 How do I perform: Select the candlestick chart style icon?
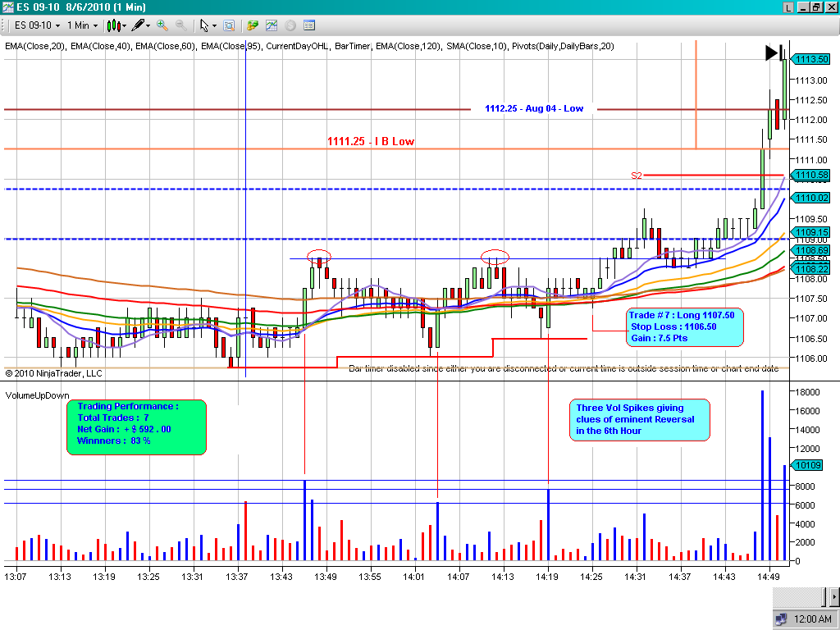[x=112, y=25]
